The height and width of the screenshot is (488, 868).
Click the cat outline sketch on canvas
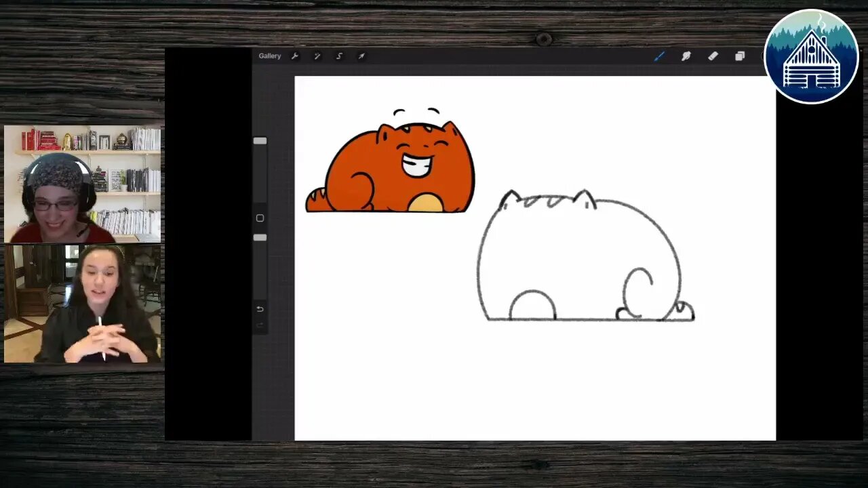pyautogui.click(x=585, y=256)
